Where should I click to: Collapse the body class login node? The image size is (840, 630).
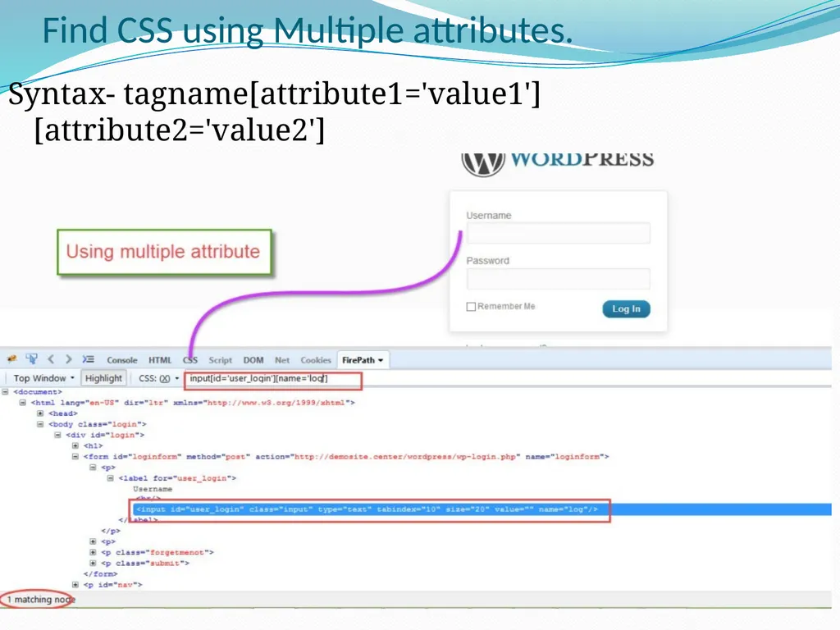pos(40,424)
